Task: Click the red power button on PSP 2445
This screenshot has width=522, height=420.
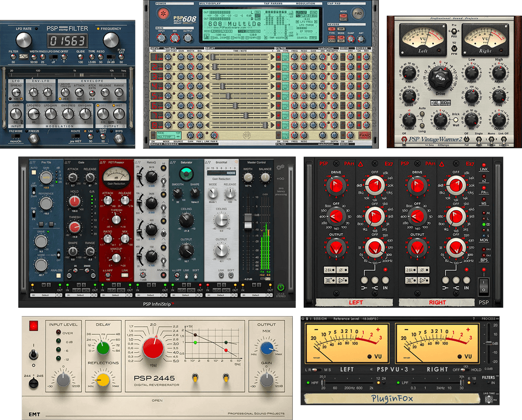Action: tap(33, 325)
